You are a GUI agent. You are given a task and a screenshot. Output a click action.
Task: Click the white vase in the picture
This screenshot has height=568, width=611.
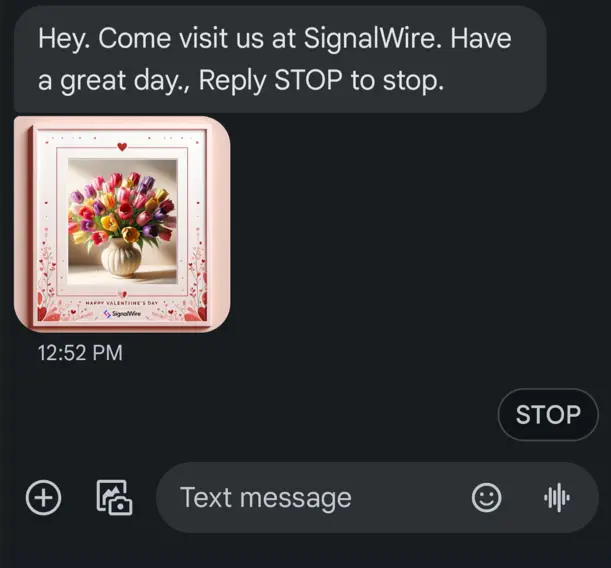pyautogui.click(x=121, y=258)
